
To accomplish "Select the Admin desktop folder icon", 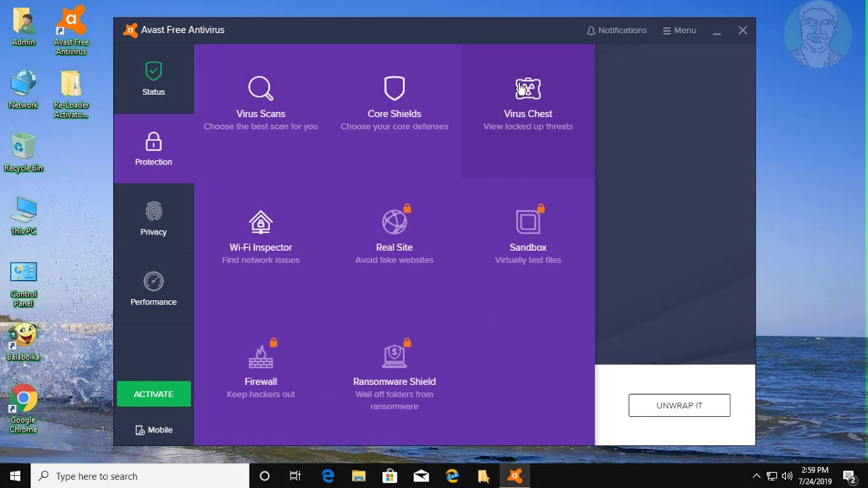I will click(x=24, y=27).
